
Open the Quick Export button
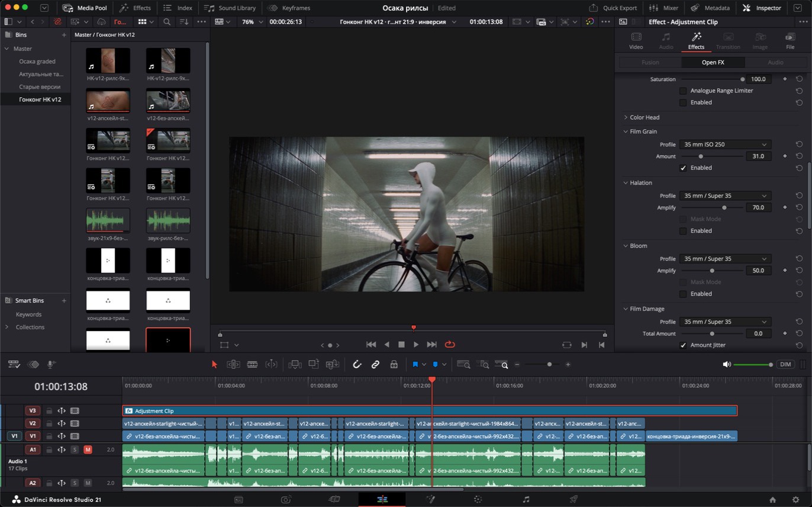[x=613, y=8]
